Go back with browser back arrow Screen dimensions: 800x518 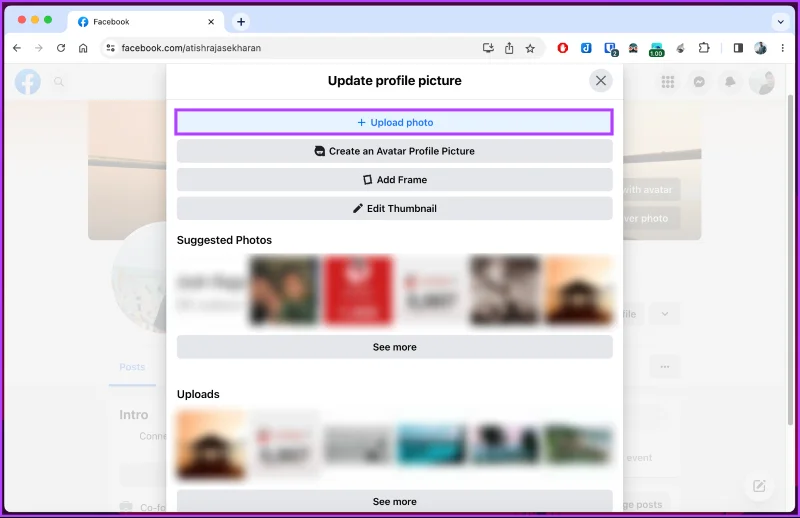point(17,48)
